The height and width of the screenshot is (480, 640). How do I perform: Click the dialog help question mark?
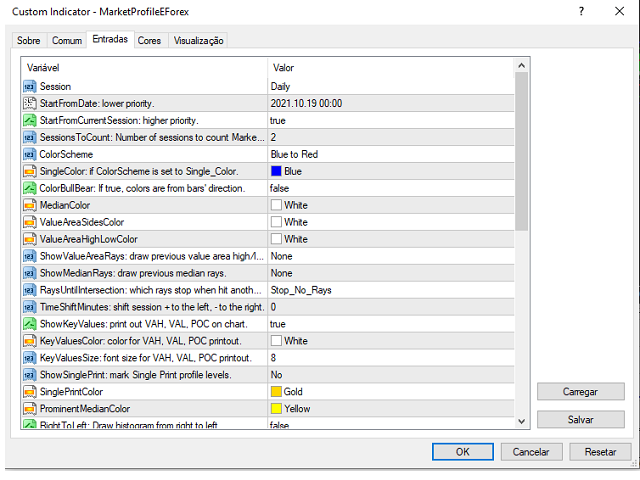(x=581, y=11)
